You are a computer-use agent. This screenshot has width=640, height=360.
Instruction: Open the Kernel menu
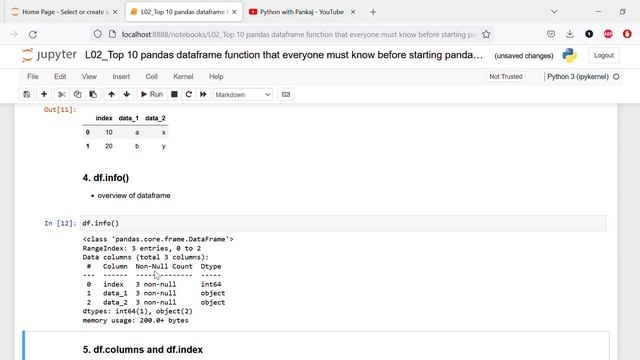pyautogui.click(x=183, y=77)
